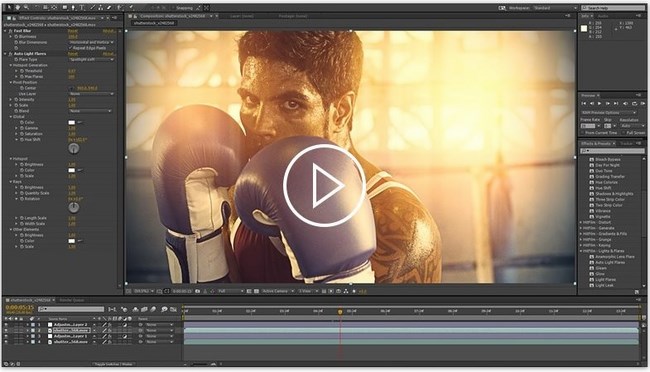Open Brainstorm from timeline icon
Image resolution: width=650 pixels, height=372 pixels.
[x=164, y=309]
